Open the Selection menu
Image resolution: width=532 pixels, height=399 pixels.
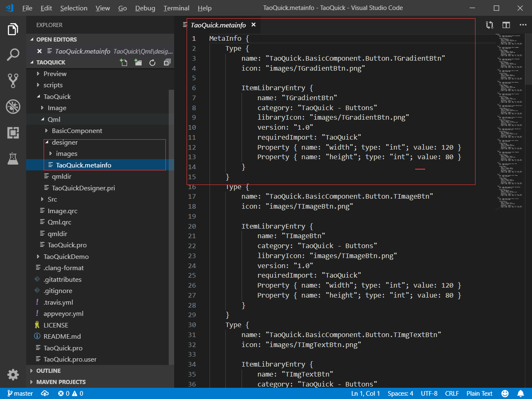[x=74, y=8]
